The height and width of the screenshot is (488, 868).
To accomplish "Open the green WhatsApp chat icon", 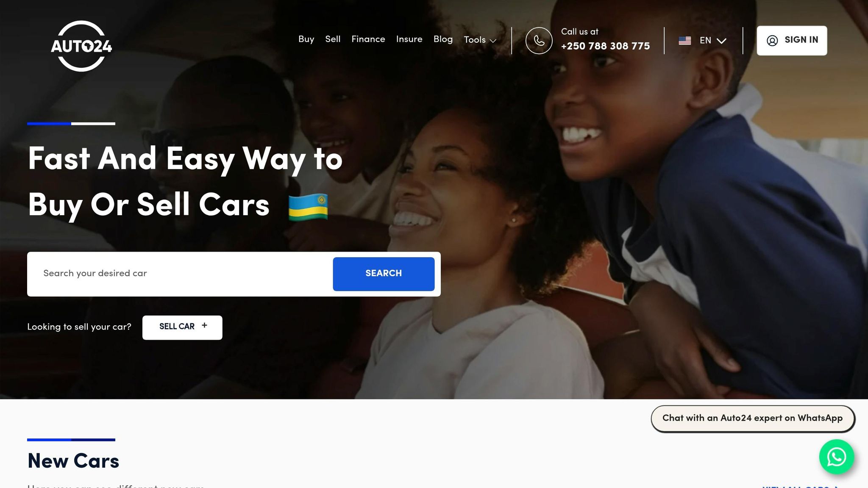I will pos(836,457).
